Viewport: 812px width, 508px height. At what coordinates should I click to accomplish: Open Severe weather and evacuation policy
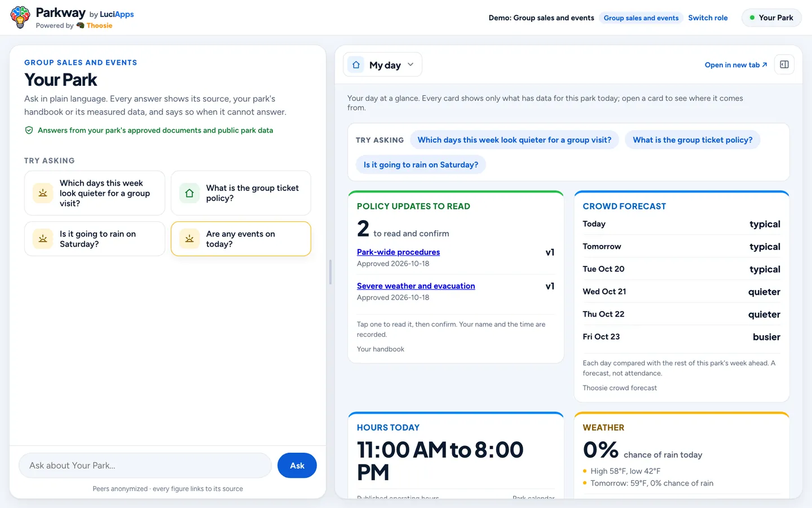[416, 286]
